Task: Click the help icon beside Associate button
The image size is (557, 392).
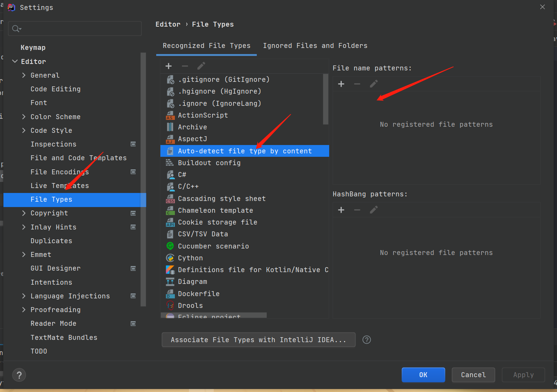Action: coord(367,340)
